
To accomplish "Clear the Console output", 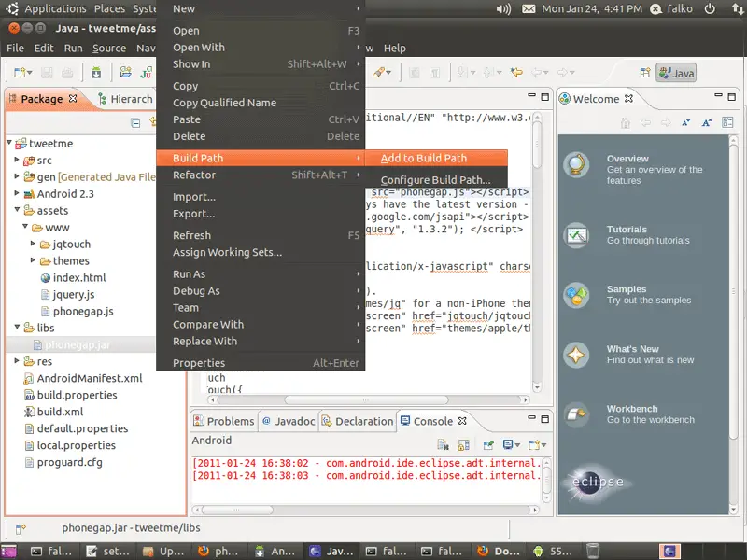I will click(443, 445).
